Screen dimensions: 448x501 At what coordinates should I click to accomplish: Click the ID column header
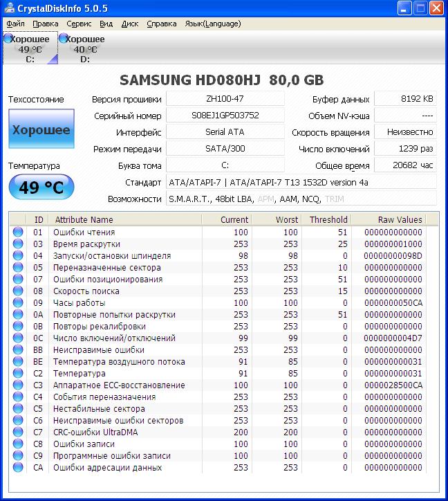[38, 220]
